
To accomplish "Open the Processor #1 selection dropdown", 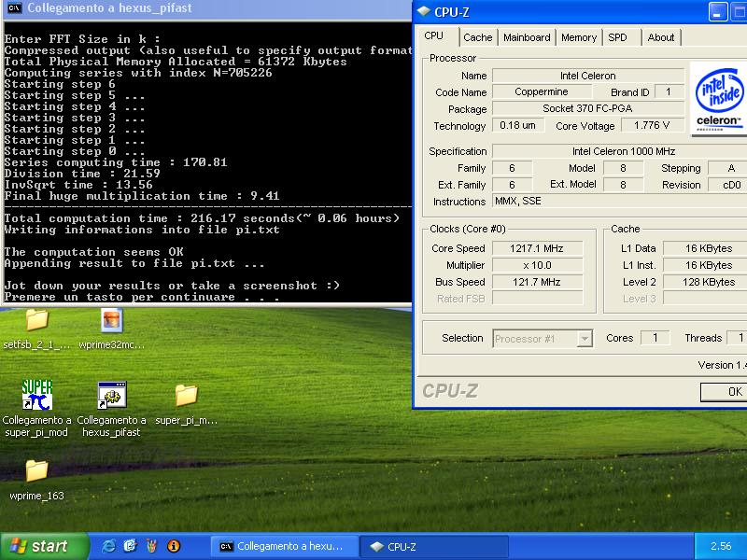I will point(543,339).
